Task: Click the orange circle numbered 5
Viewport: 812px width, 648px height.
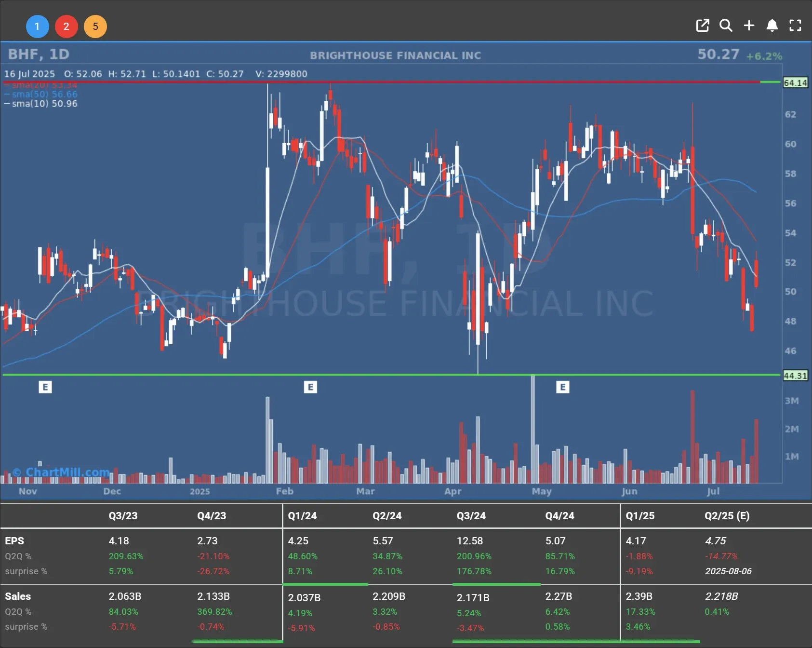Action: click(95, 27)
